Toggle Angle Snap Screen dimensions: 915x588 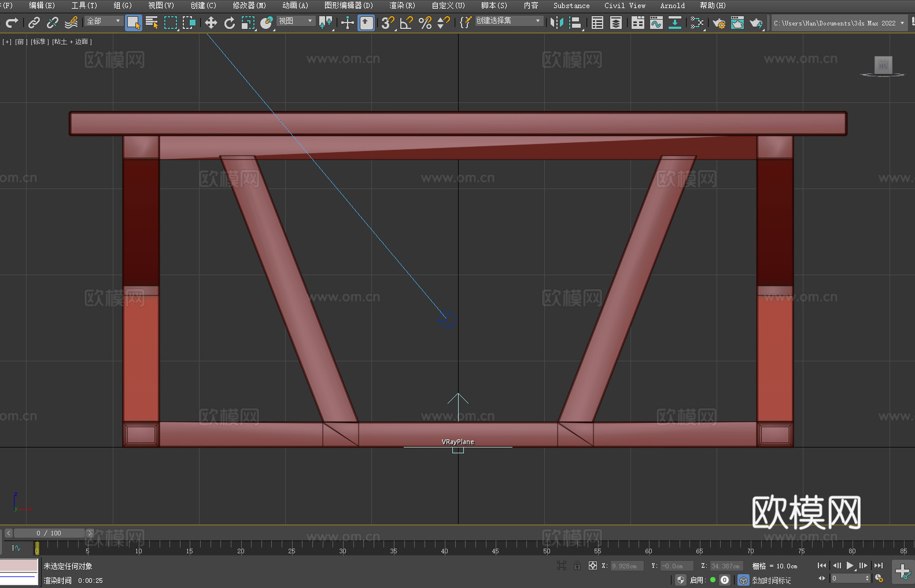[407, 23]
